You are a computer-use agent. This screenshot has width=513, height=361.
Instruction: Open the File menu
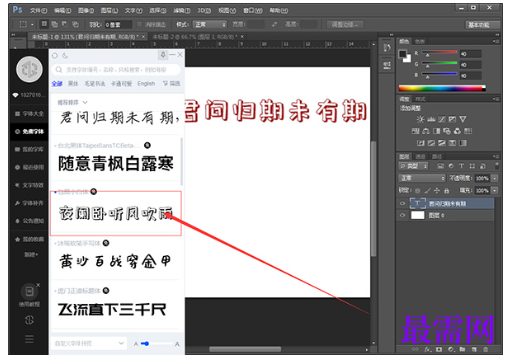[39, 11]
